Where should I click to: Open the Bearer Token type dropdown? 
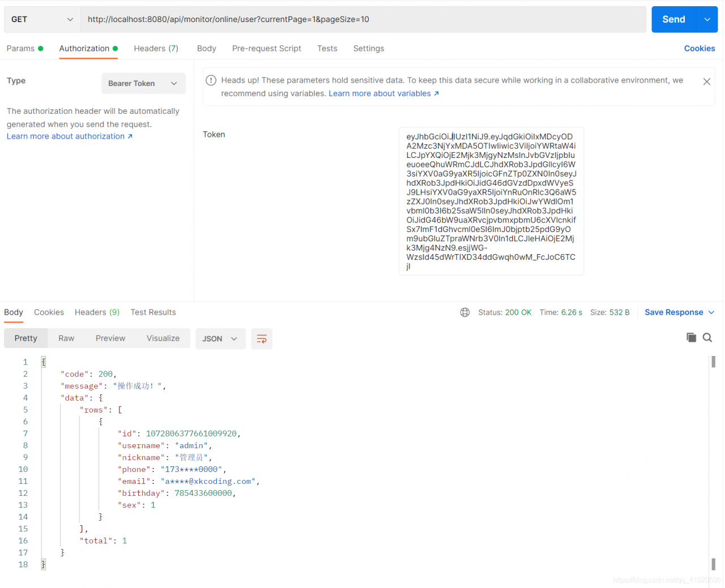pos(143,84)
